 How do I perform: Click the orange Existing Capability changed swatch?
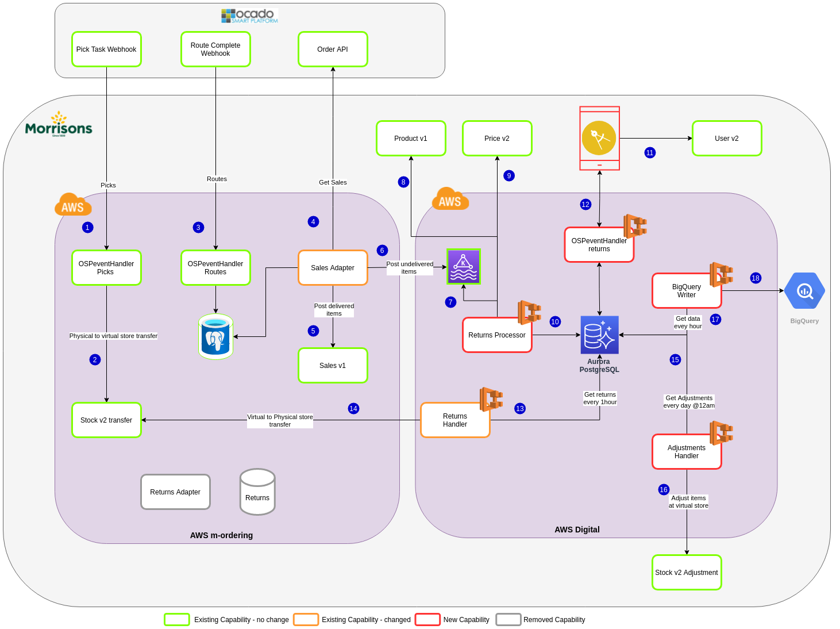click(x=306, y=619)
